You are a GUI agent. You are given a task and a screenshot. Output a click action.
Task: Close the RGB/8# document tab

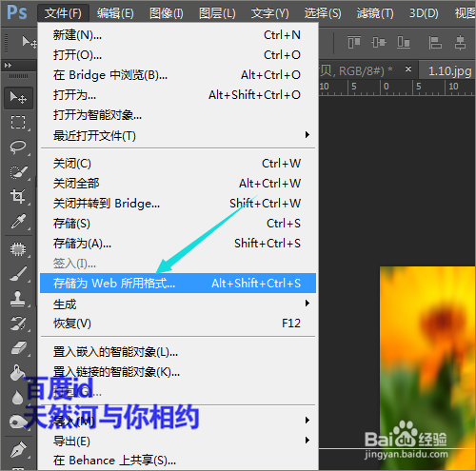(408, 69)
